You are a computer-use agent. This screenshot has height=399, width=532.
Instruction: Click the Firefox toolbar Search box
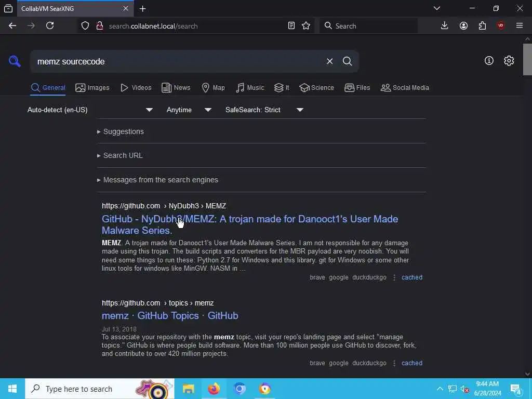point(368,26)
